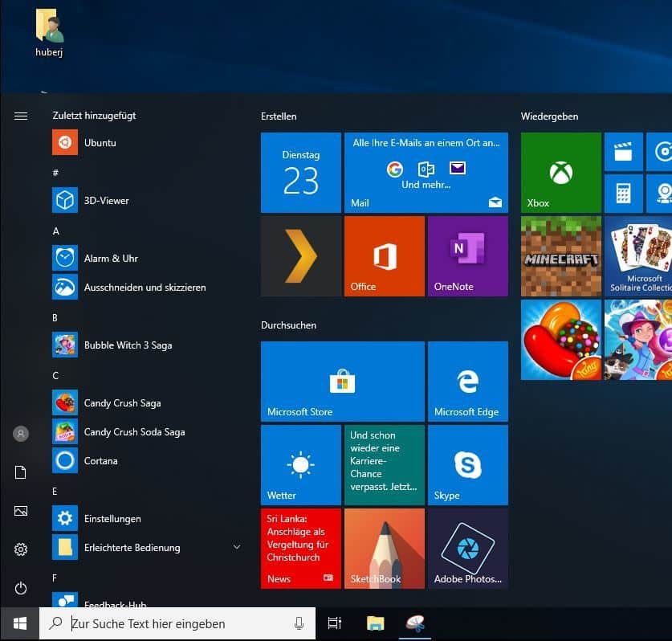The width and height of the screenshot is (672, 641).
Task: Launch the Skype tile
Action: coord(468,465)
